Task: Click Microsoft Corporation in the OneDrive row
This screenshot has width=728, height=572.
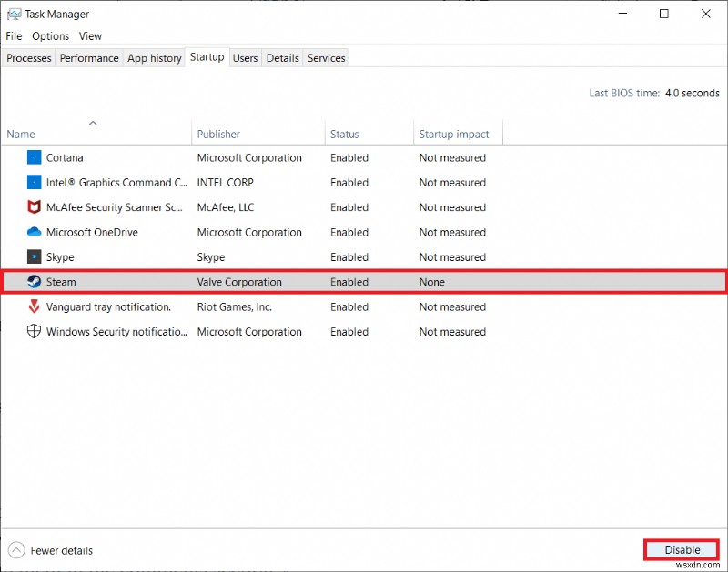Action: pyautogui.click(x=249, y=232)
